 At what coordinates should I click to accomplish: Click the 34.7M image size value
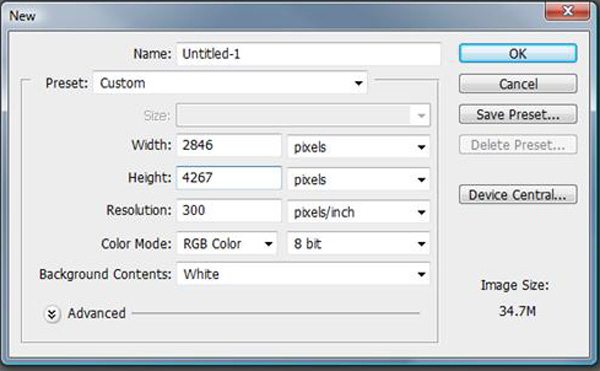coord(517,311)
